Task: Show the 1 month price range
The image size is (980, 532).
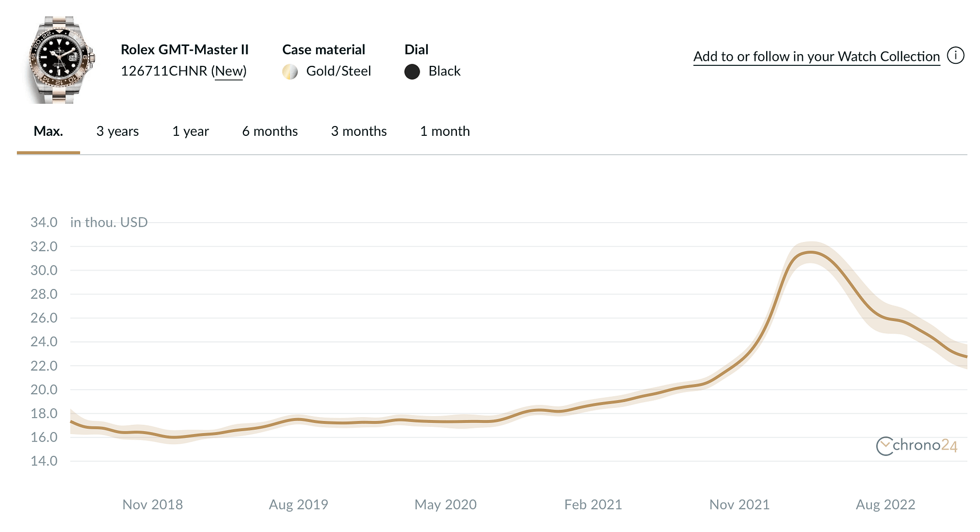Action: pyautogui.click(x=445, y=131)
